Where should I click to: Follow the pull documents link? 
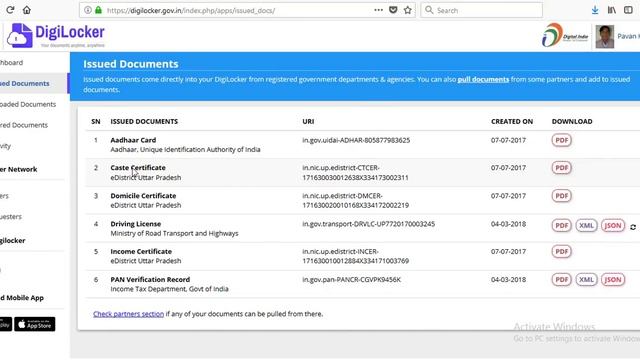click(x=483, y=80)
